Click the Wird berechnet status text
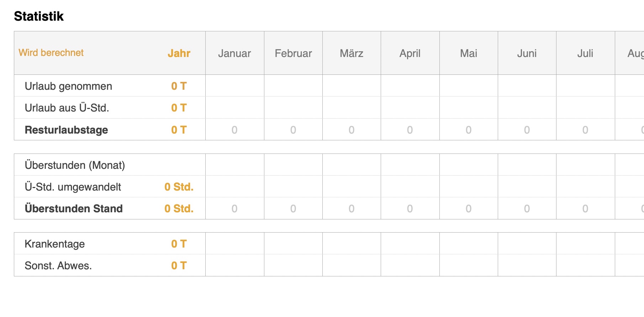The height and width of the screenshot is (317, 644). (x=51, y=53)
